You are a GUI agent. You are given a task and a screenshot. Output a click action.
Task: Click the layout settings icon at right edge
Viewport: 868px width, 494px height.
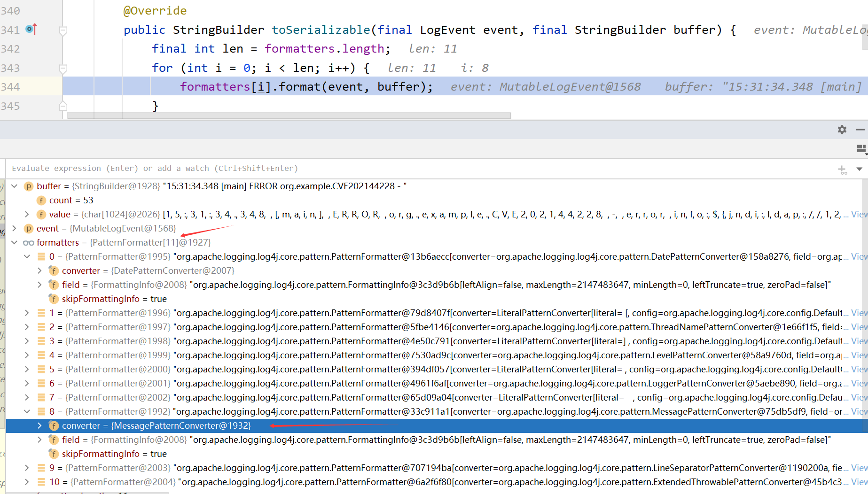[x=861, y=149]
